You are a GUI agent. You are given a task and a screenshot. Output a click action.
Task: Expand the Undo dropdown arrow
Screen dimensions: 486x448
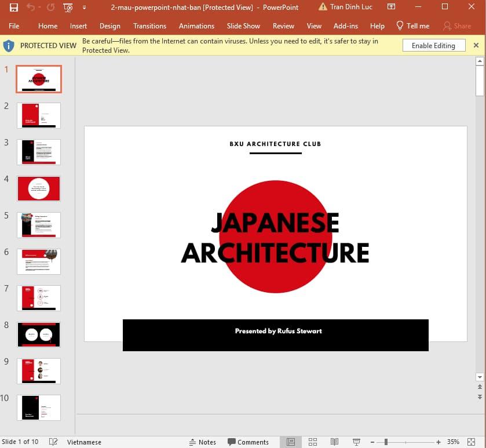pos(39,7)
